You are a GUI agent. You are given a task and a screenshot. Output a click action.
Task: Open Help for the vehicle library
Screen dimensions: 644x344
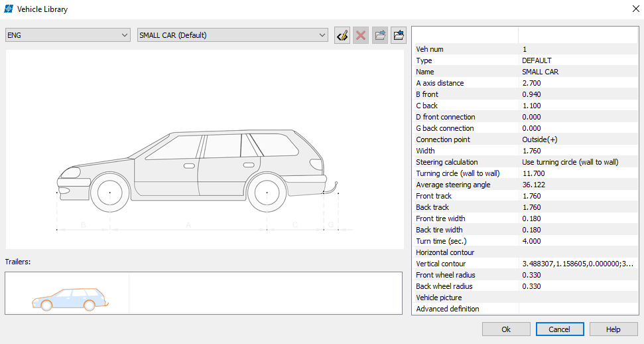[x=613, y=329]
